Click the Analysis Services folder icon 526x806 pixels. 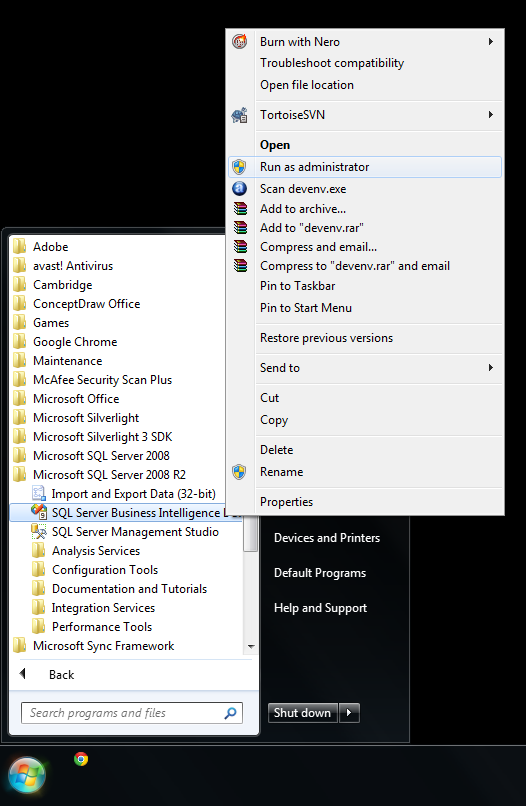coord(39,550)
